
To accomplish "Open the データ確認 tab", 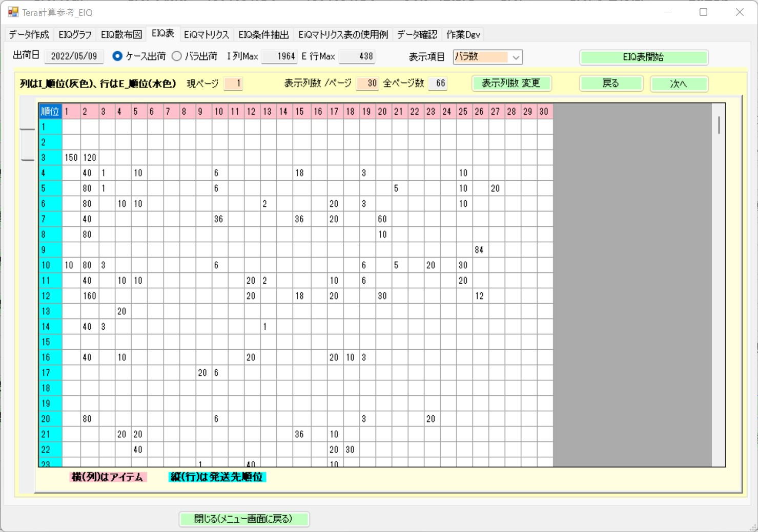I will click(x=417, y=35).
